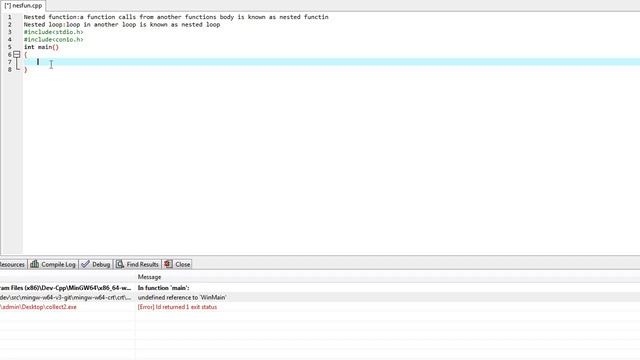Click the #include<stdio.h> line
640x360 pixels.
tap(53, 32)
